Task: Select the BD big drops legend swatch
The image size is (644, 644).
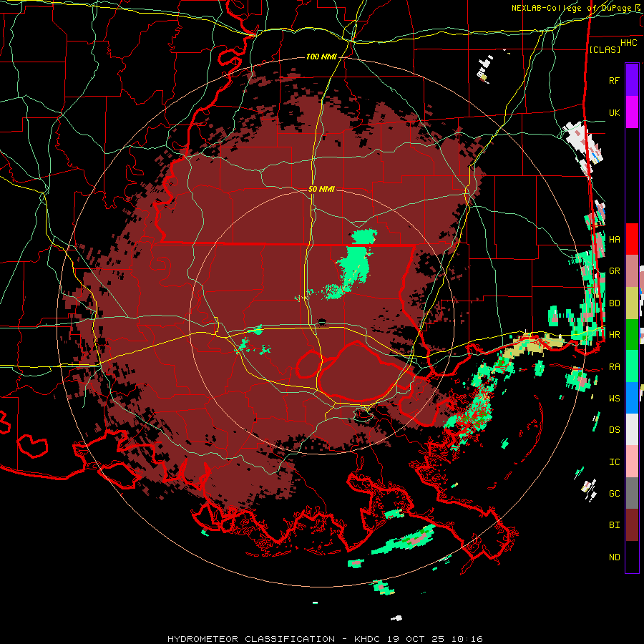Action: point(632,303)
